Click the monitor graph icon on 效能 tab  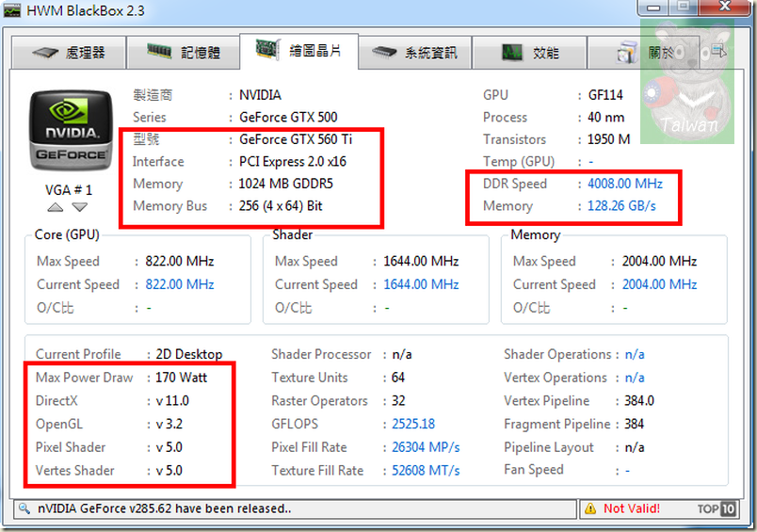pyautogui.click(x=512, y=52)
